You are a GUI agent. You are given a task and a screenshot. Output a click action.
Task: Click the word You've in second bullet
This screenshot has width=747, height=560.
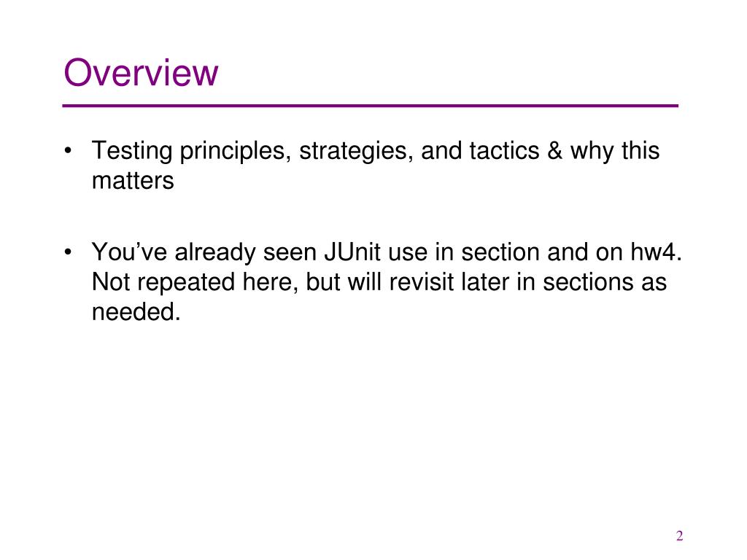click(x=129, y=252)
